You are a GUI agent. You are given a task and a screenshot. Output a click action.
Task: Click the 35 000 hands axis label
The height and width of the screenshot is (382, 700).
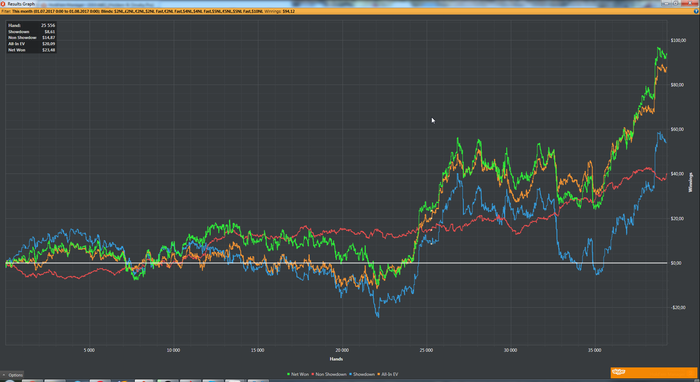pyautogui.click(x=594, y=350)
